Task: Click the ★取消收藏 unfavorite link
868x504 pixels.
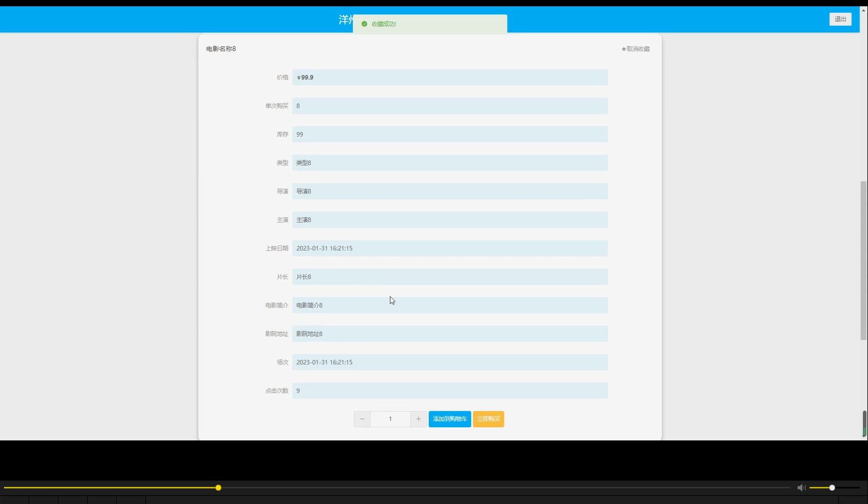Action: (636, 49)
